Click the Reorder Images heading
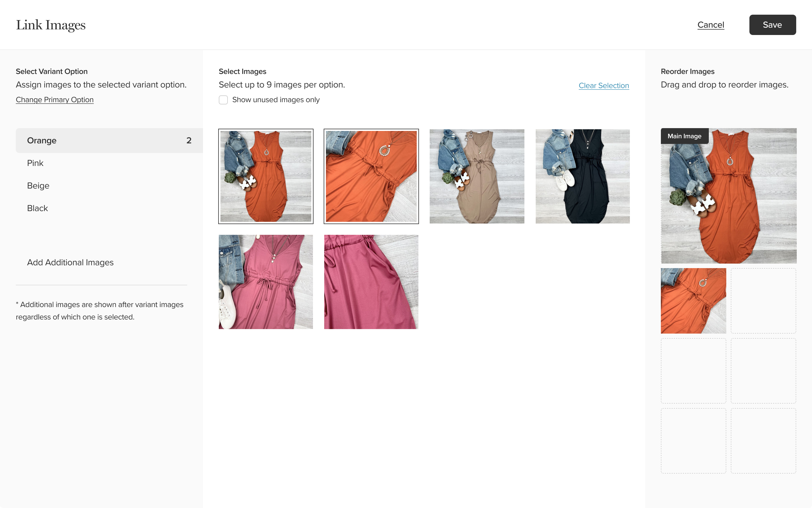The width and height of the screenshot is (812, 508). [x=687, y=72]
